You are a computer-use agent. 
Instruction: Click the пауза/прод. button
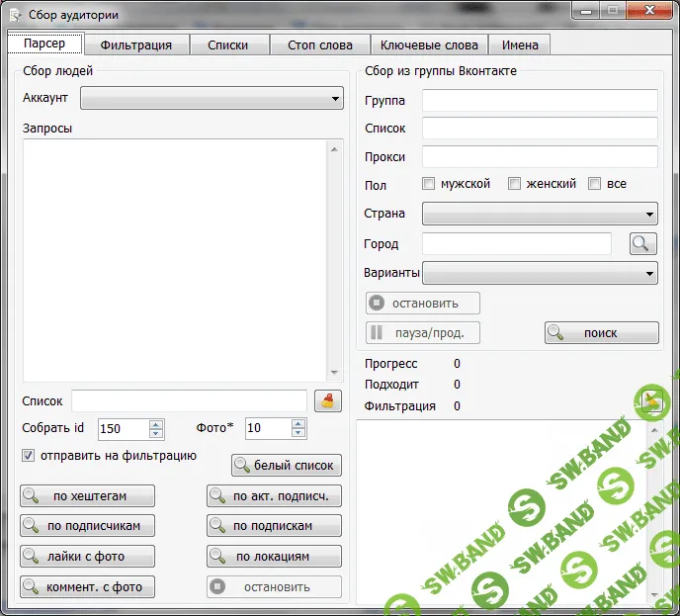[423, 333]
